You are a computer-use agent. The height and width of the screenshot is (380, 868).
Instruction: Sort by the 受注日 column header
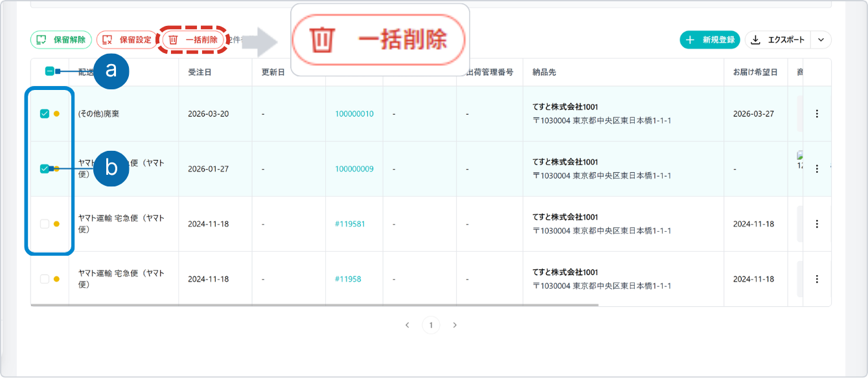pos(200,73)
